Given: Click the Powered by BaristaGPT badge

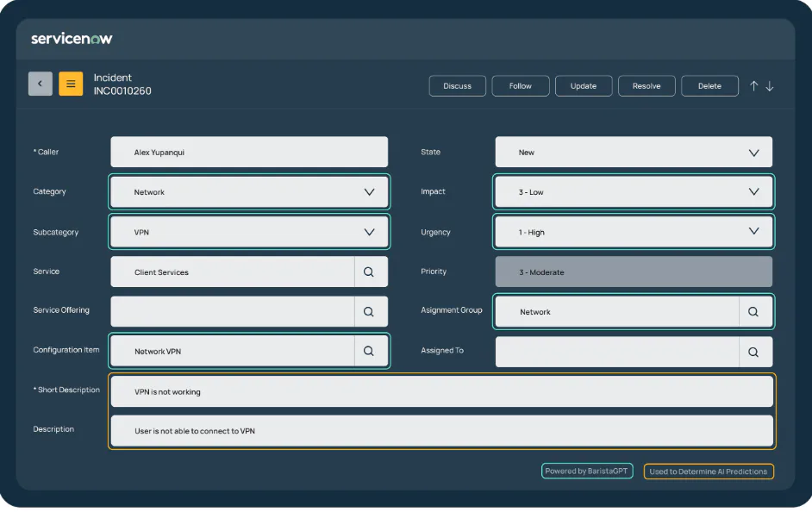Looking at the screenshot, I should [x=587, y=471].
